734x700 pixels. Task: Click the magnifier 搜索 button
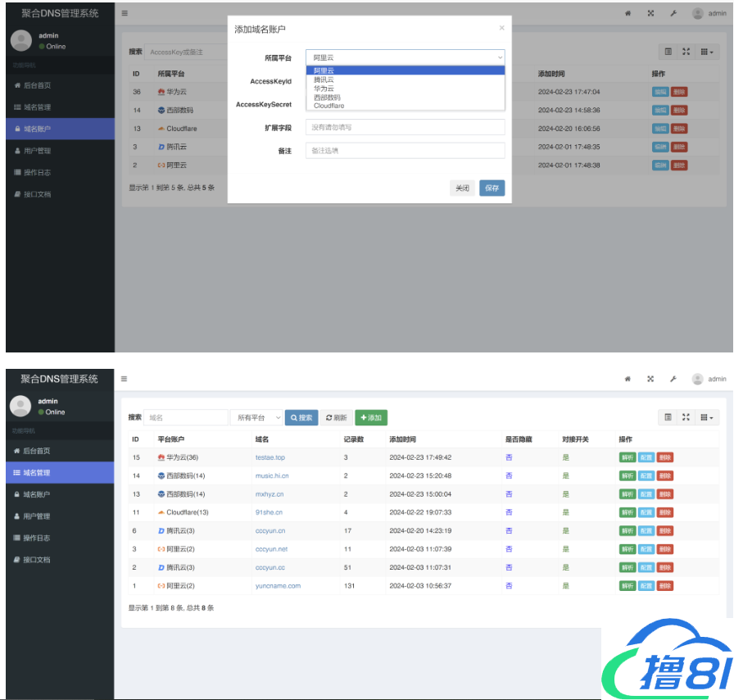click(301, 417)
